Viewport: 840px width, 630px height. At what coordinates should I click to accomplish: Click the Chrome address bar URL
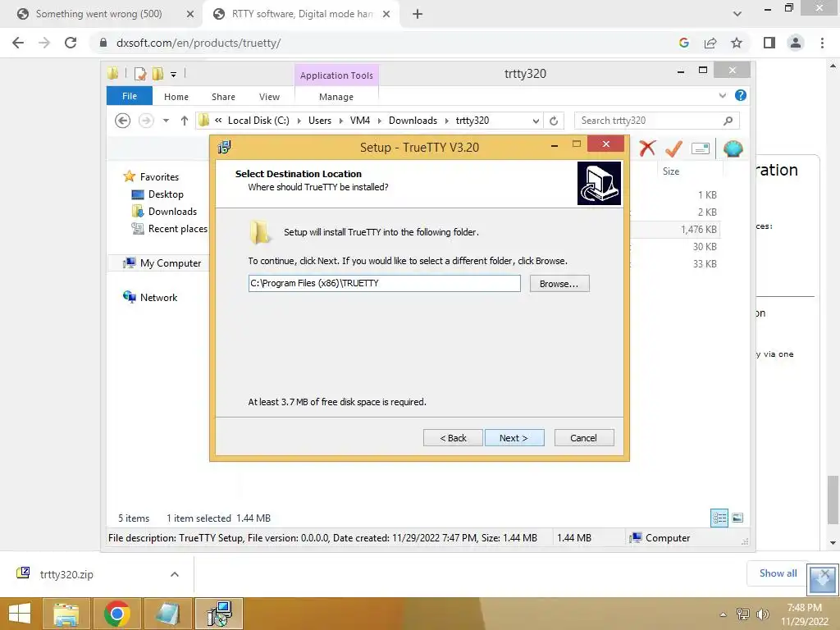(x=199, y=43)
